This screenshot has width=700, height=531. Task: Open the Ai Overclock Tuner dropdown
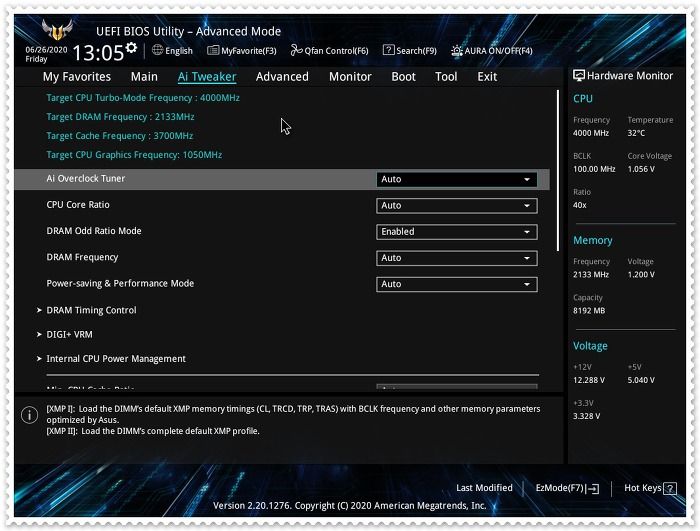(x=457, y=180)
